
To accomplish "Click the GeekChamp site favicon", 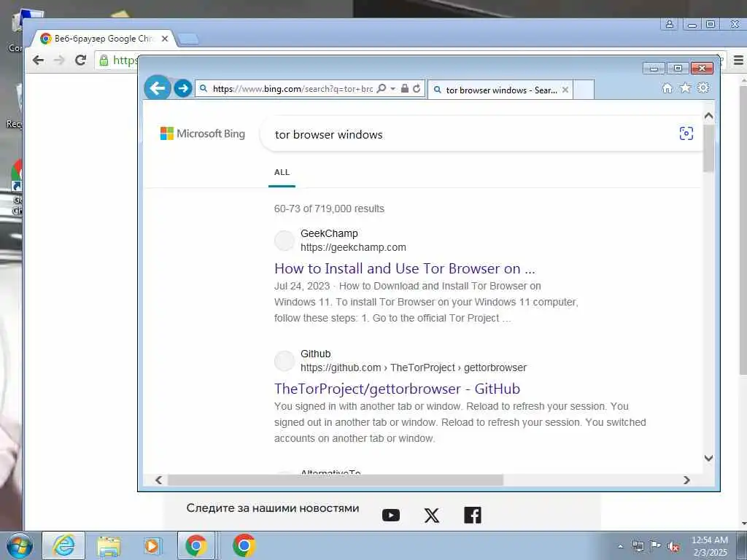I will (285, 241).
